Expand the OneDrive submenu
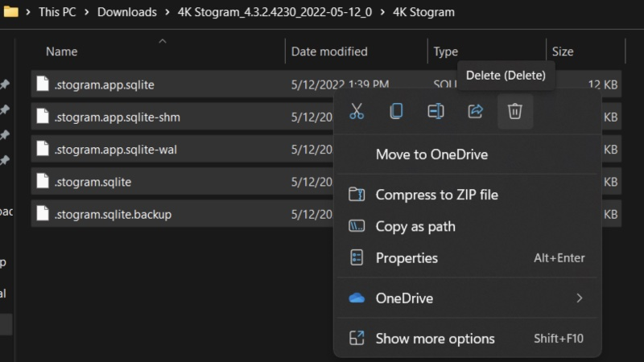Image resolution: width=644 pixels, height=362 pixels. (x=467, y=298)
